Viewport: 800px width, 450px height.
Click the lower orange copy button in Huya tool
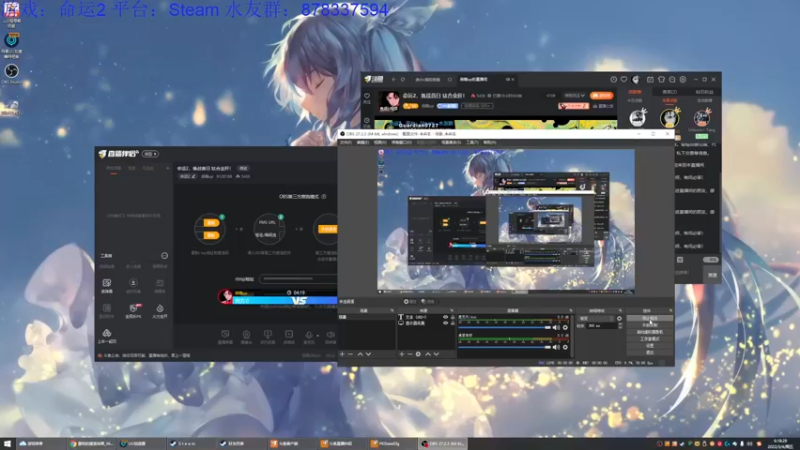click(211, 235)
